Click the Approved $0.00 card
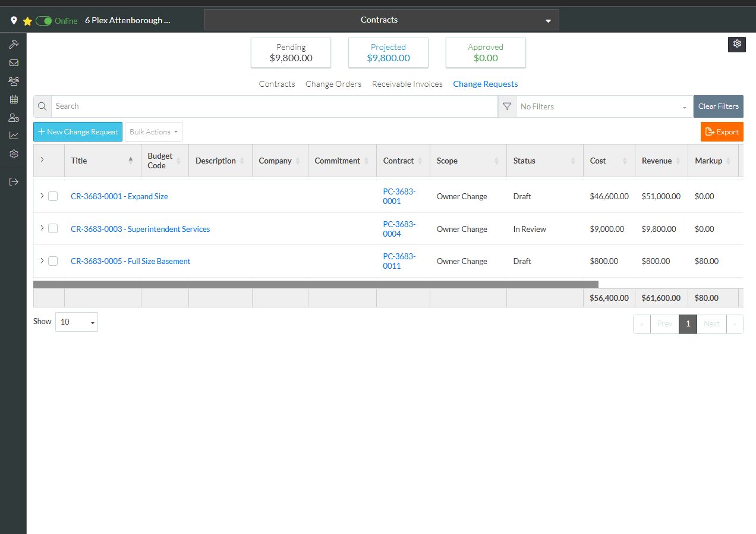The image size is (756, 534). tap(486, 52)
